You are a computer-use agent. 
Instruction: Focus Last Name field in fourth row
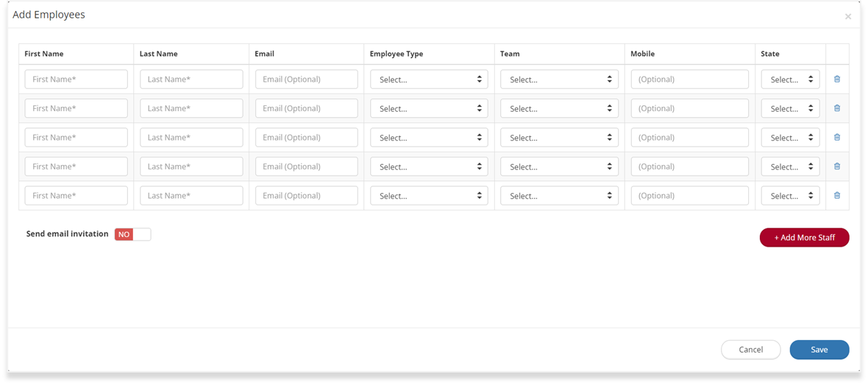(191, 166)
